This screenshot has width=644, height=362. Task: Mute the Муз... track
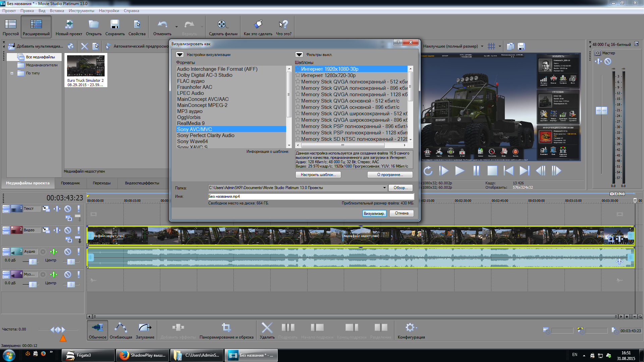pos(68,275)
